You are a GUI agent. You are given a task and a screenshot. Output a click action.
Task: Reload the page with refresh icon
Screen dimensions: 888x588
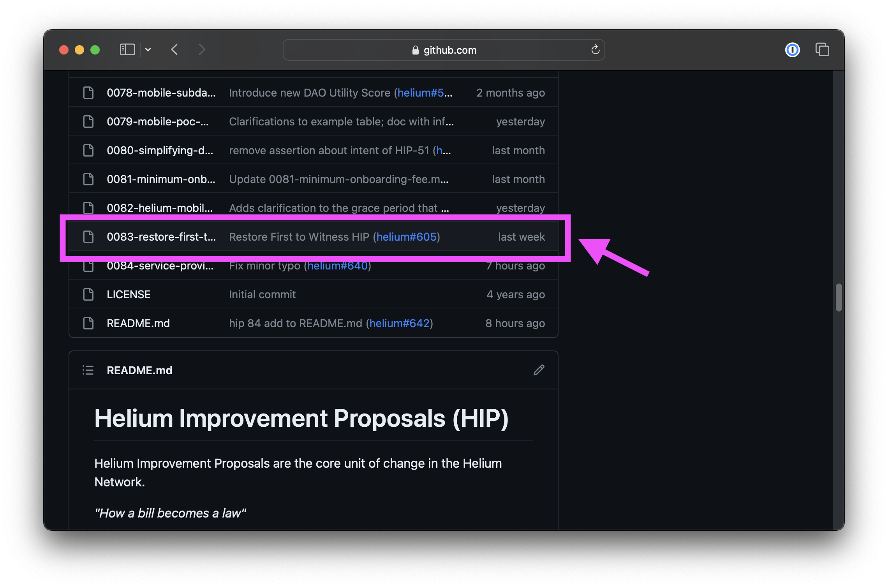coord(595,50)
